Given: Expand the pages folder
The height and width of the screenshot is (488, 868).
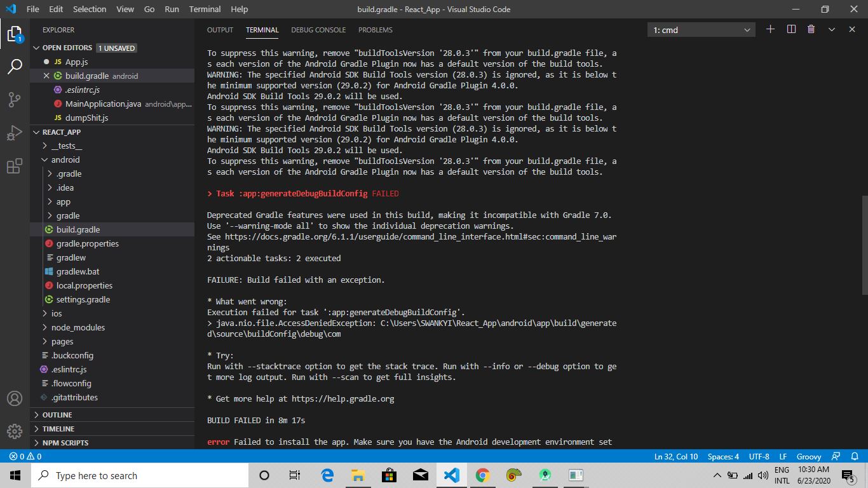Looking at the screenshot, I should click(x=112, y=341).
